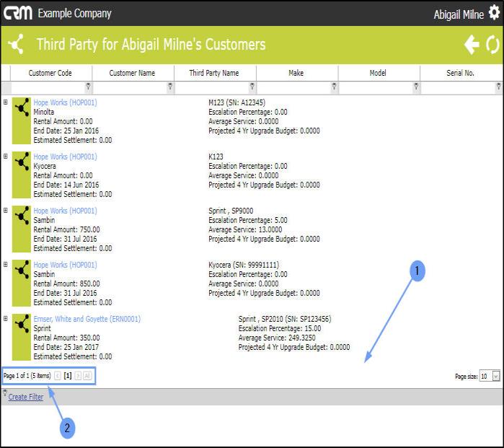Open the Customer Name filter icon
The width and height of the screenshot is (504, 448).
point(170,86)
